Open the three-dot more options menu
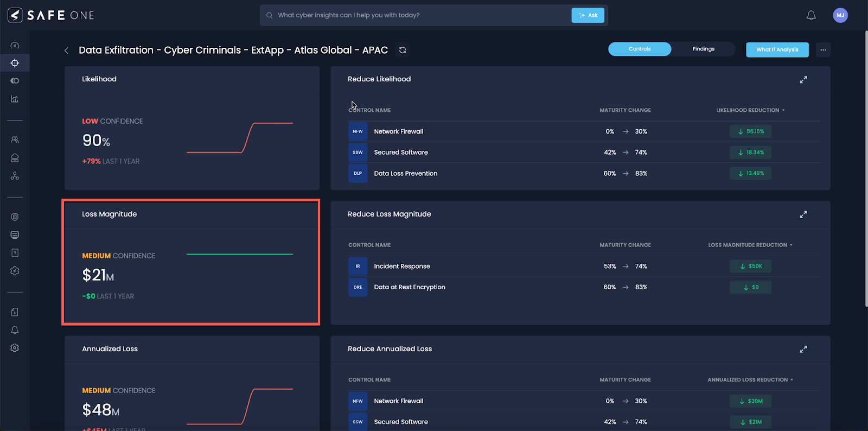Screen dimensions: 868x431 pyautogui.click(x=823, y=50)
